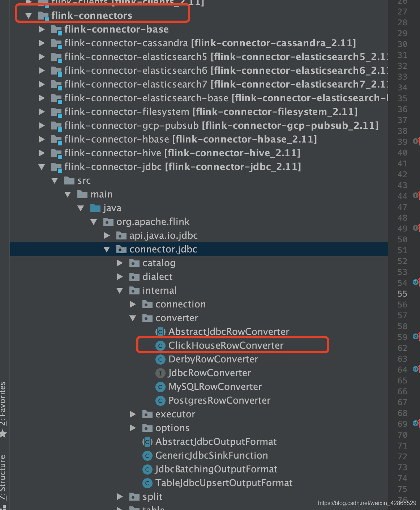The height and width of the screenshot is (510, 420).
Task: Click flink-connector-hbase module icon
Action: (56, 140)
